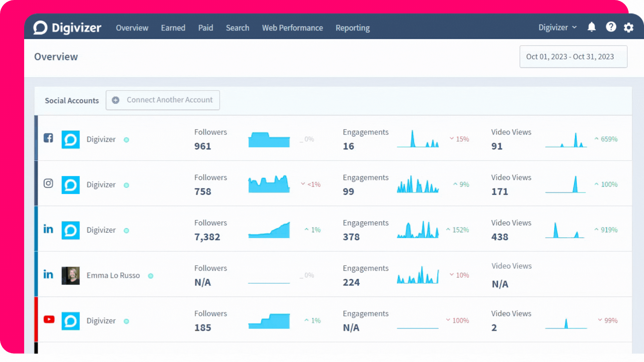Click the Digivizer logo in the header

(x=67, y=28)
